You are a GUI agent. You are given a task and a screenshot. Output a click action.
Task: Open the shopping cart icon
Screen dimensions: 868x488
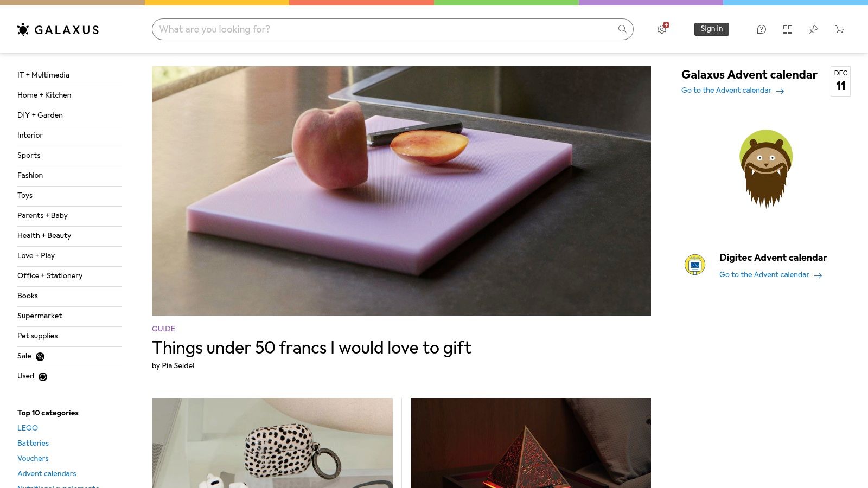[x=840, y=29]
